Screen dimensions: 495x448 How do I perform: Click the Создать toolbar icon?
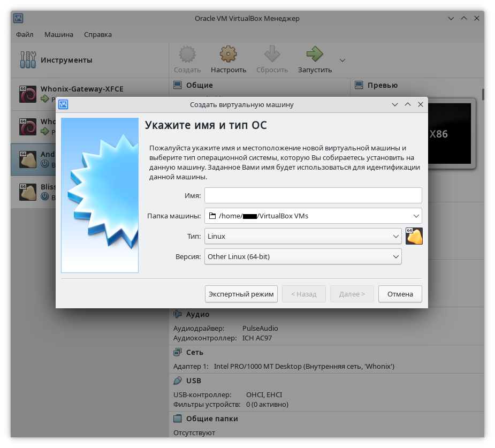point(187,54)
